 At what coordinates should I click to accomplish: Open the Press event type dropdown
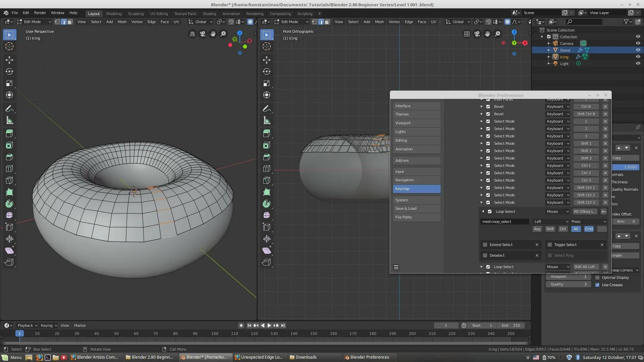[589, 222]
